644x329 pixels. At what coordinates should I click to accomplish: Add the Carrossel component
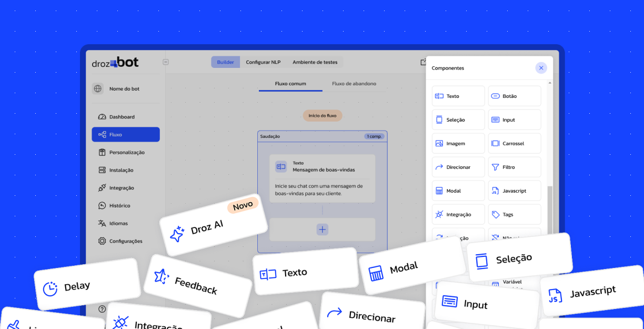coord(515,143)
